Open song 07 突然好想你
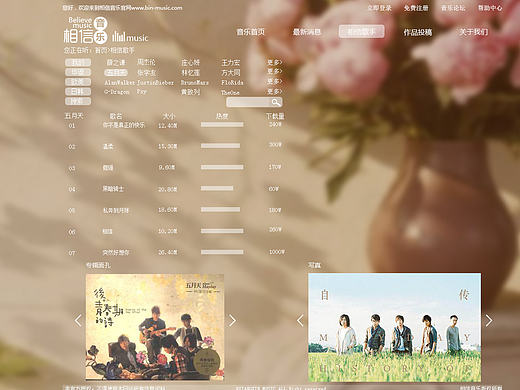 [x=116, y=253]
